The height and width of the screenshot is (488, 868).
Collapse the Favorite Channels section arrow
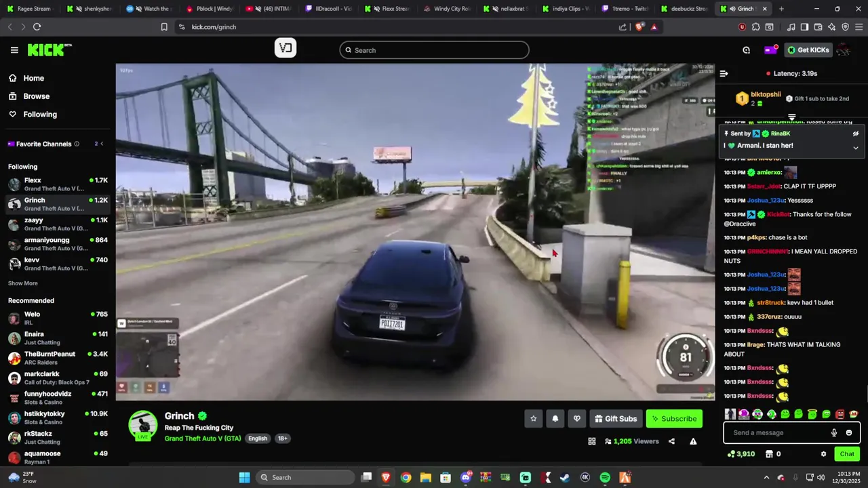coord(102,144)
